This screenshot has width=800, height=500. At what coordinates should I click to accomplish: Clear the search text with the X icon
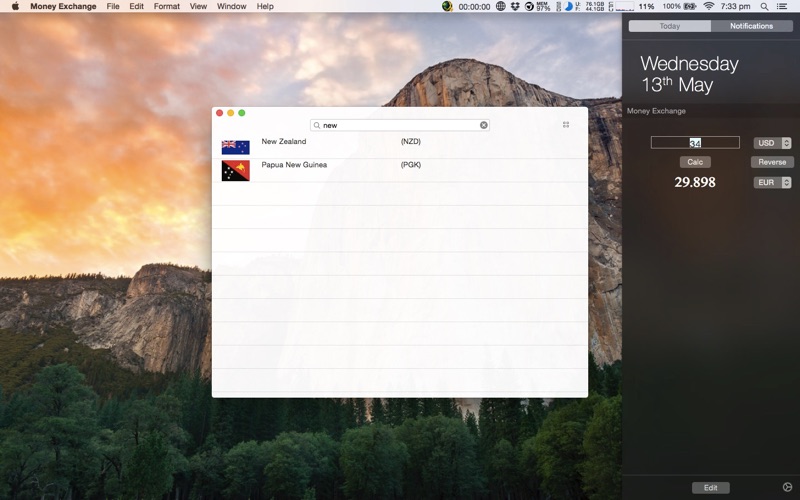(x=484, y=125)
